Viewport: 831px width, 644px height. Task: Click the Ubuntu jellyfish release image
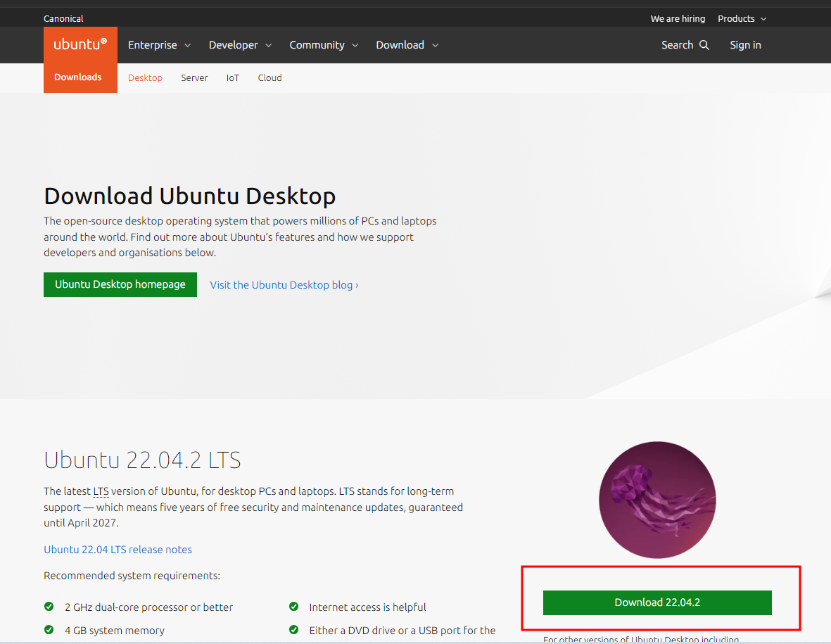pos(657,499)
